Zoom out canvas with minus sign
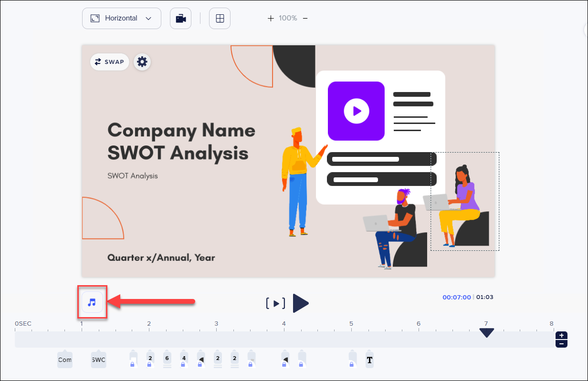 pos(305,19)
